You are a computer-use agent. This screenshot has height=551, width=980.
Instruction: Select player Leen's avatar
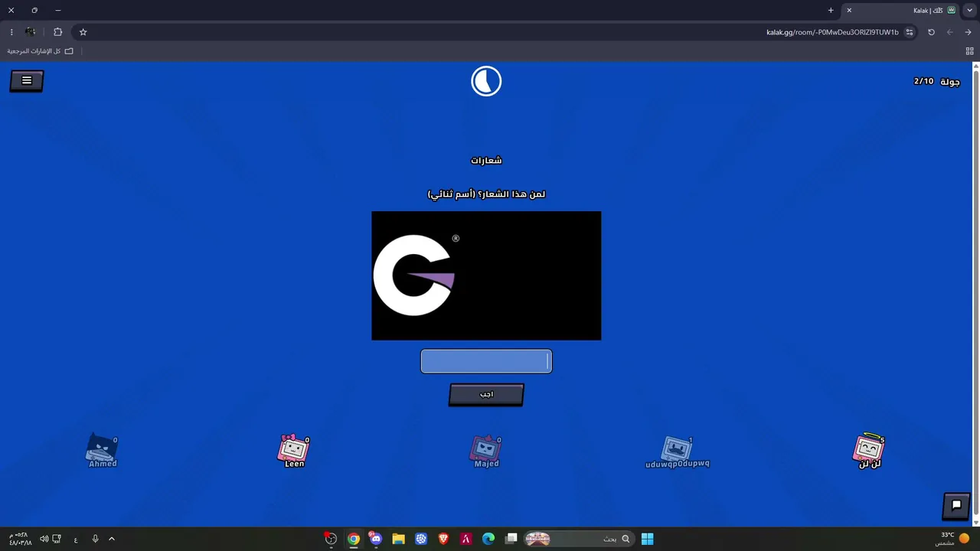294,449
